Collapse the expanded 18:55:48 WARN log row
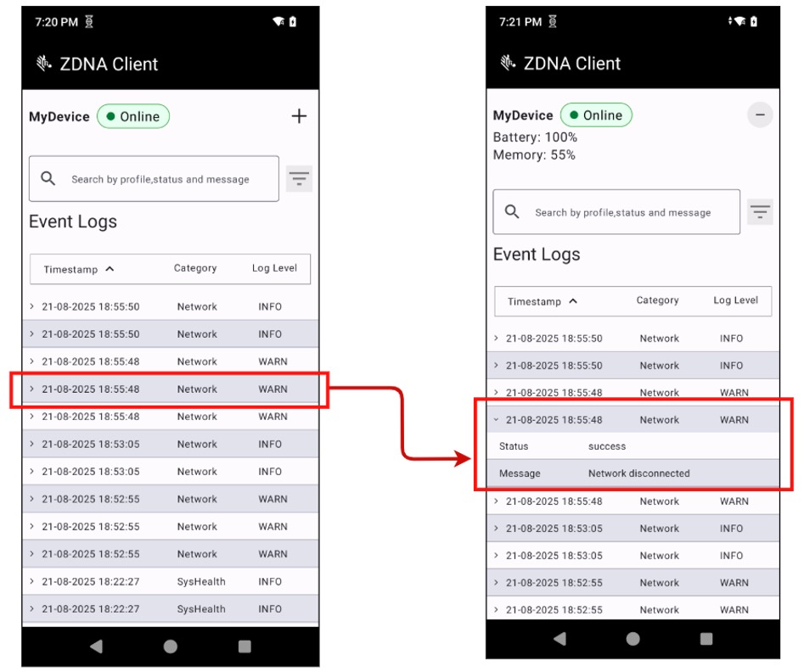 coord(497,420)
